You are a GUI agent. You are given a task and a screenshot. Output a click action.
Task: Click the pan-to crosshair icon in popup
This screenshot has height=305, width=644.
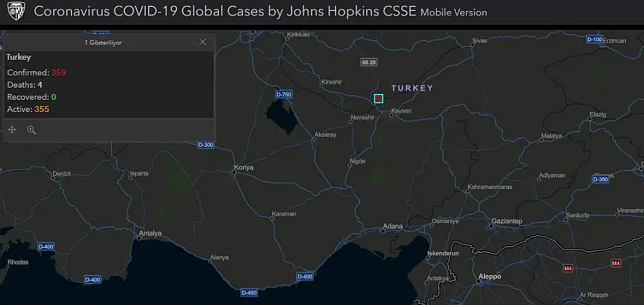pos(12,130)
